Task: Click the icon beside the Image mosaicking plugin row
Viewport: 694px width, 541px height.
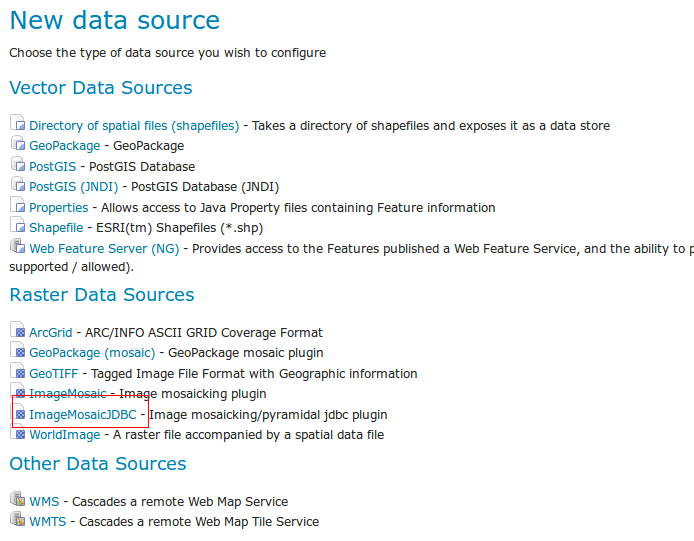Action: click(18, 391)
